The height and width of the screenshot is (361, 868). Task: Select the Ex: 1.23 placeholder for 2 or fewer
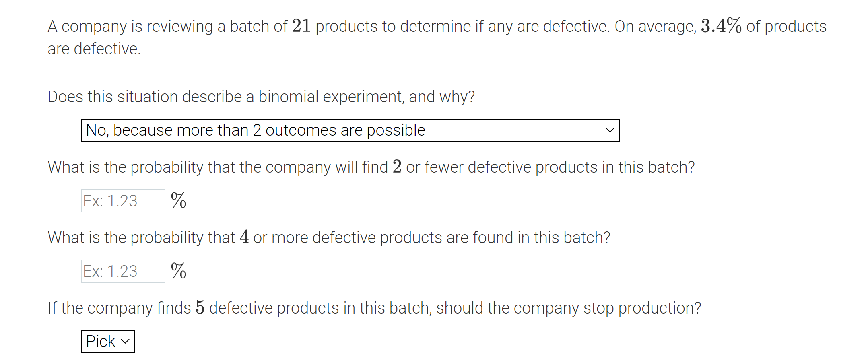[109, 200]
